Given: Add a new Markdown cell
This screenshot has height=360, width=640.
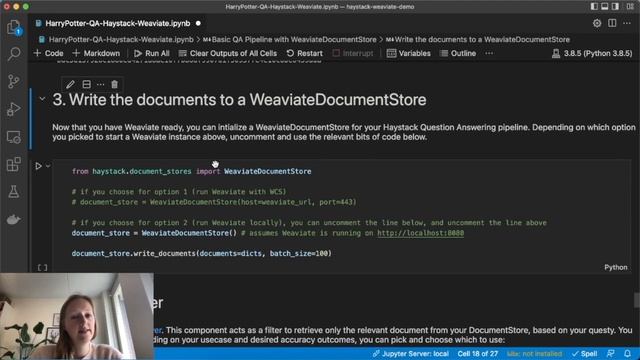Looking at the screenshot, I should 96,53.
